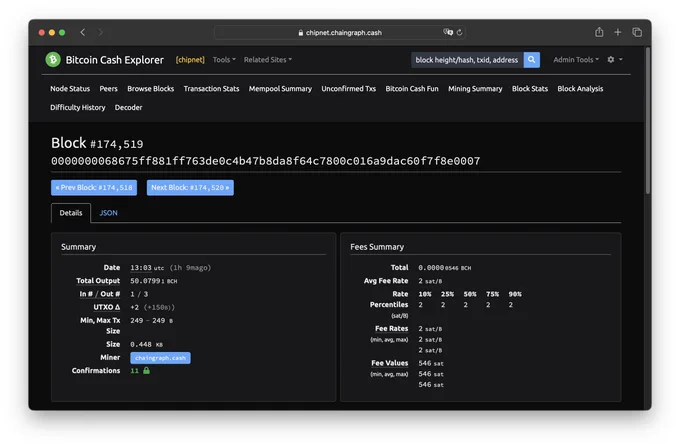
Task: Click the chipnet.chaingraph.cash address bar
Action: point(340,33)
